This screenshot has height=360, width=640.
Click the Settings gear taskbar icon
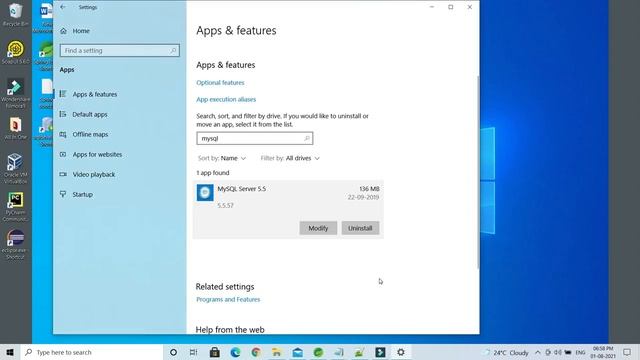coord(401,352)
